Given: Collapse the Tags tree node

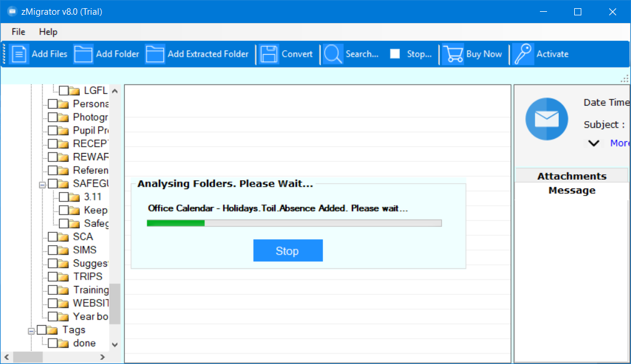Looking at the screenshot, I should 31,331.
